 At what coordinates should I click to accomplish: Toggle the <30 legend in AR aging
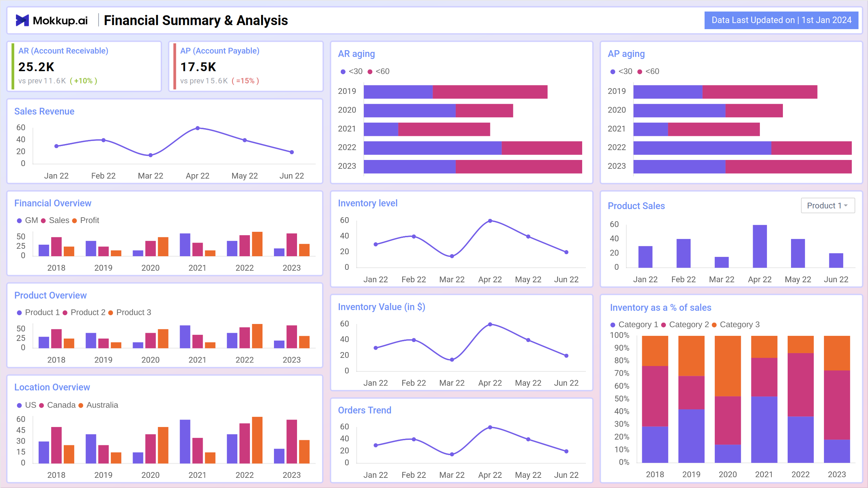352,72
